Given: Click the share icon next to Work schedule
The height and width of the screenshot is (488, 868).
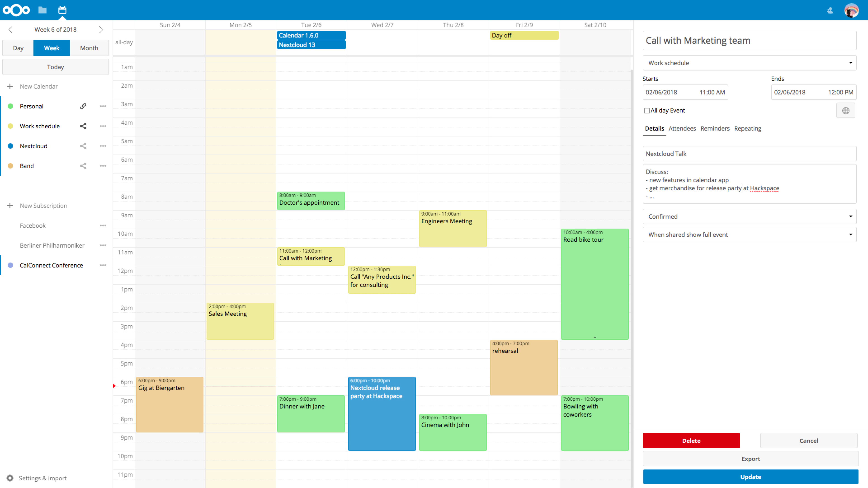Looking at the screenshot, I should [83, 126].
